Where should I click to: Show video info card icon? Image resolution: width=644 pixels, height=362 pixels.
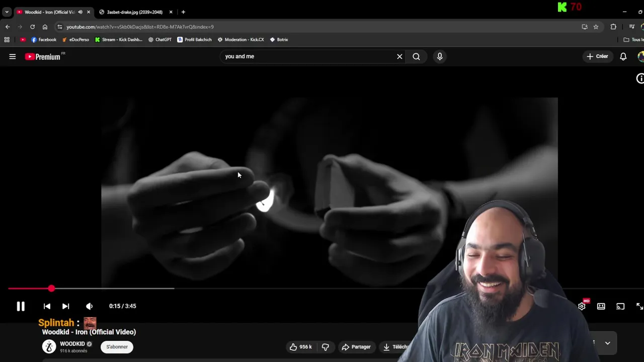tap(640, 78)
